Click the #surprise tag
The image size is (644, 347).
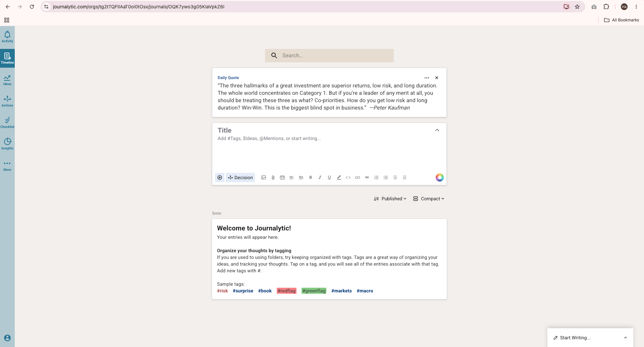(x=243, y=291)
